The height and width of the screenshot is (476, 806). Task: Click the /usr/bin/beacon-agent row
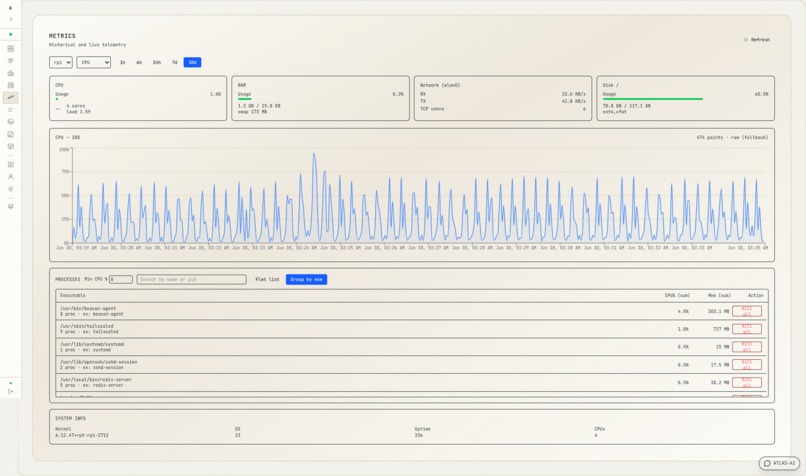pyautogui.click(x=412, y=312)
